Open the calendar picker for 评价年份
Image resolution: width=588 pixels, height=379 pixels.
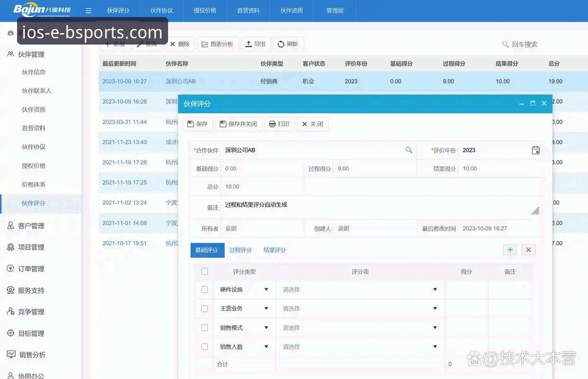point(535,150)
